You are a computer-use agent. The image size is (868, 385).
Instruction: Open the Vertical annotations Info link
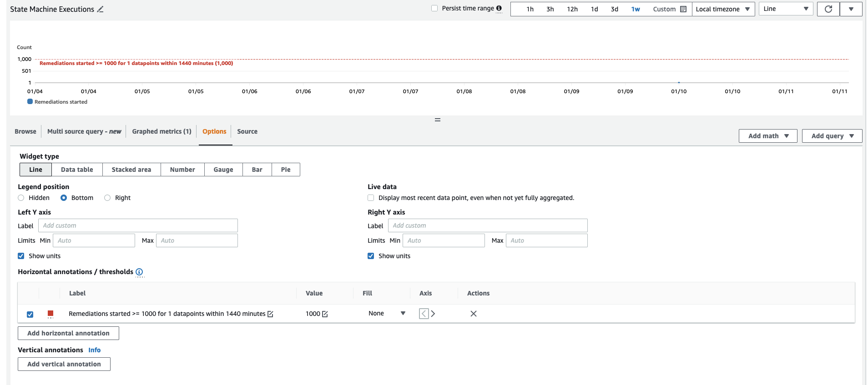point(94,350)
